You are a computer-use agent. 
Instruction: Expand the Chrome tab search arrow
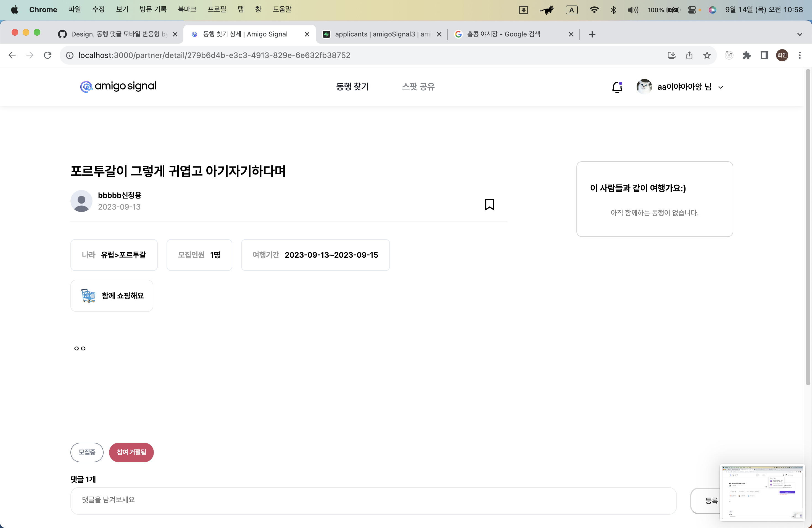click(799, 34)
